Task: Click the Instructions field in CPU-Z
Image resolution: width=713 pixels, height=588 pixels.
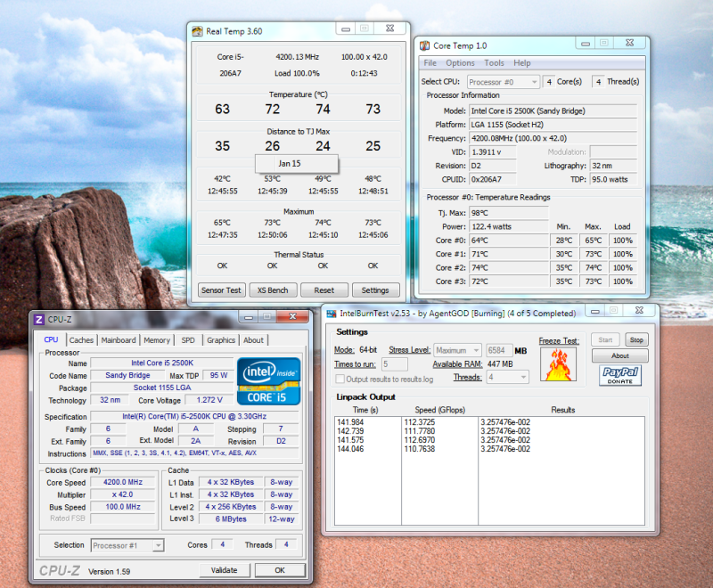Action: click(194, 453)
